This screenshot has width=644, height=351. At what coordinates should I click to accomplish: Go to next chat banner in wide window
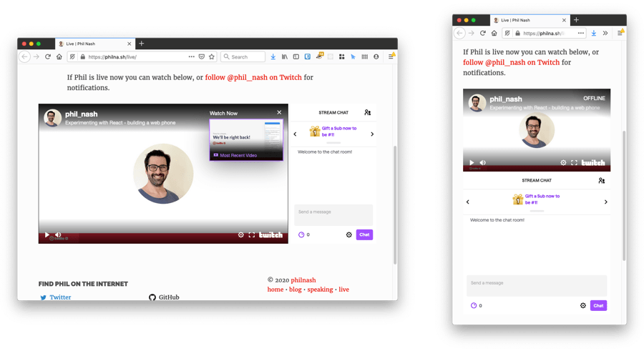(x=372, y=134)
